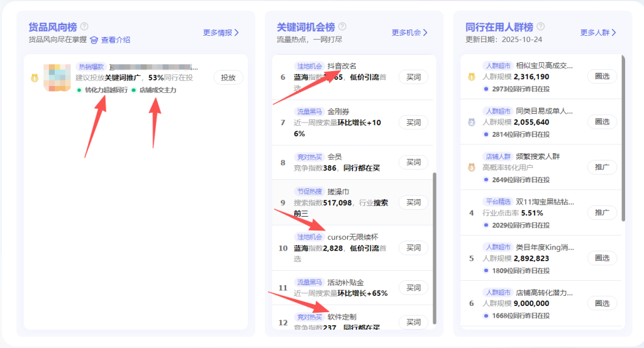The image size is (644, 348).
Task: Click 圈选 for 店铺高转化潜力
Action: pyautogui.click(x=602, y=303)
